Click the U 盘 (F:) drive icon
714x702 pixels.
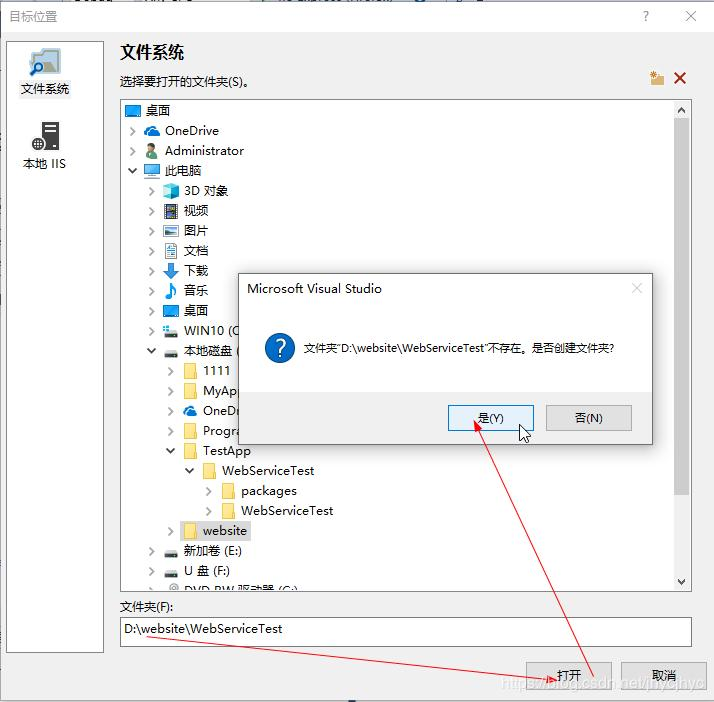click(x=171, y=573)
